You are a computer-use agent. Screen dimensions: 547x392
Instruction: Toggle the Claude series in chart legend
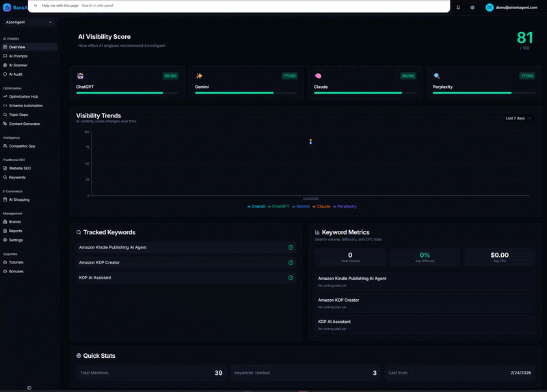(323, 206)
